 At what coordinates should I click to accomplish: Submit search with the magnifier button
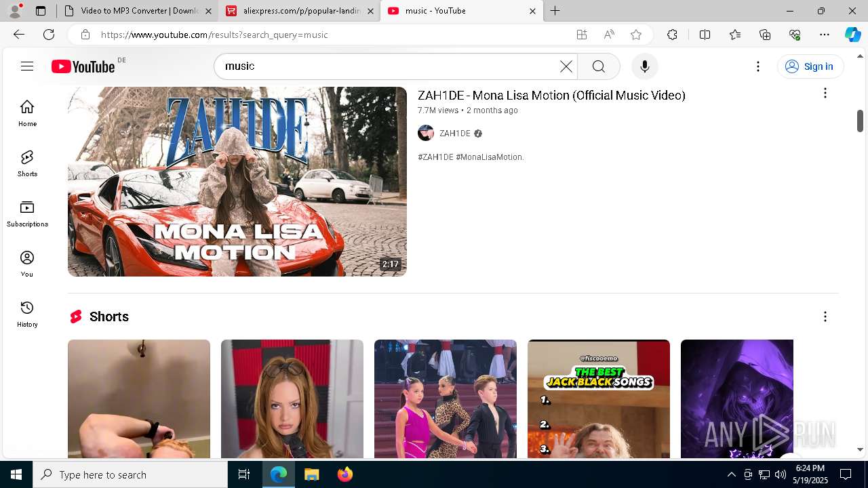click(x=598, y=66)
